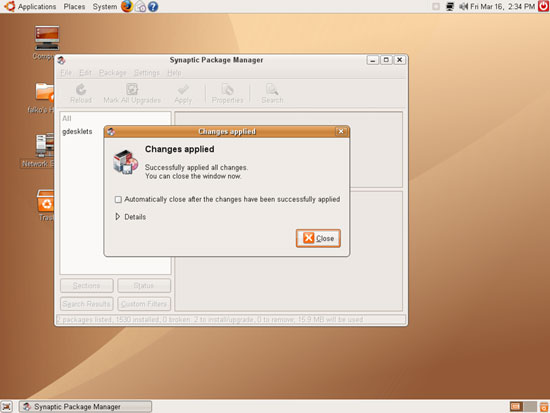
Task: Click Synaptic window menu icon in title bar
Action: [x=61, y=60]
